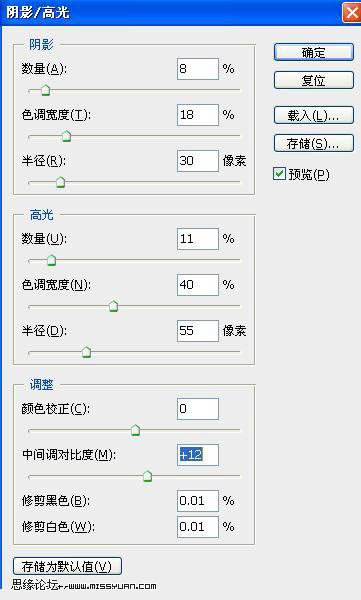Click 存储为默认值(V) button
361x600 pixels.
click(x=67, y=566)
